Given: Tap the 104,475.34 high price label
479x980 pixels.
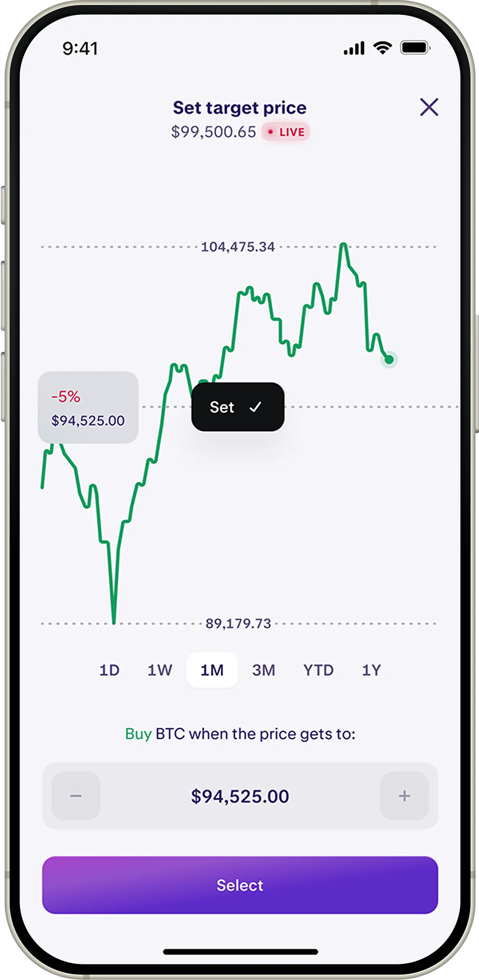Looking at the screenshot, I should (238, 247).
